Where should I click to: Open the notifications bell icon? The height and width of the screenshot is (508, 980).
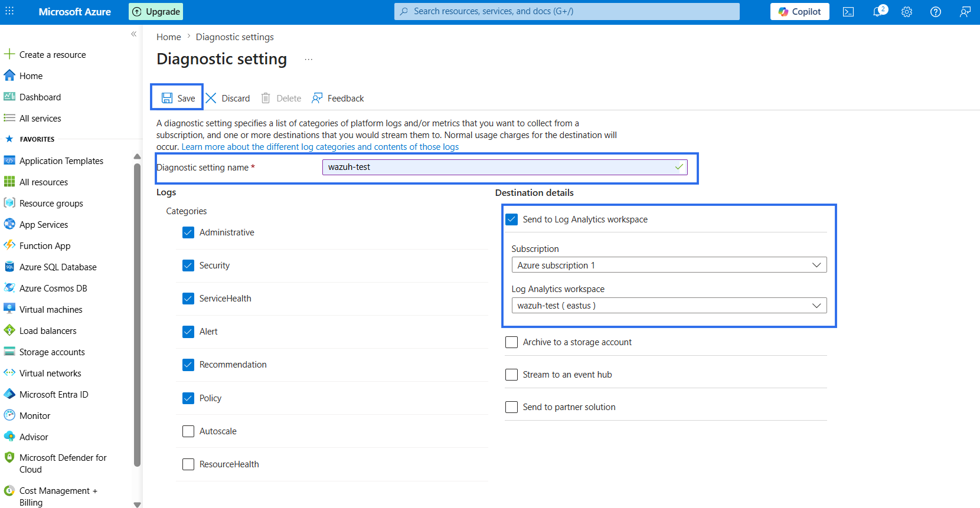(878, 12)
